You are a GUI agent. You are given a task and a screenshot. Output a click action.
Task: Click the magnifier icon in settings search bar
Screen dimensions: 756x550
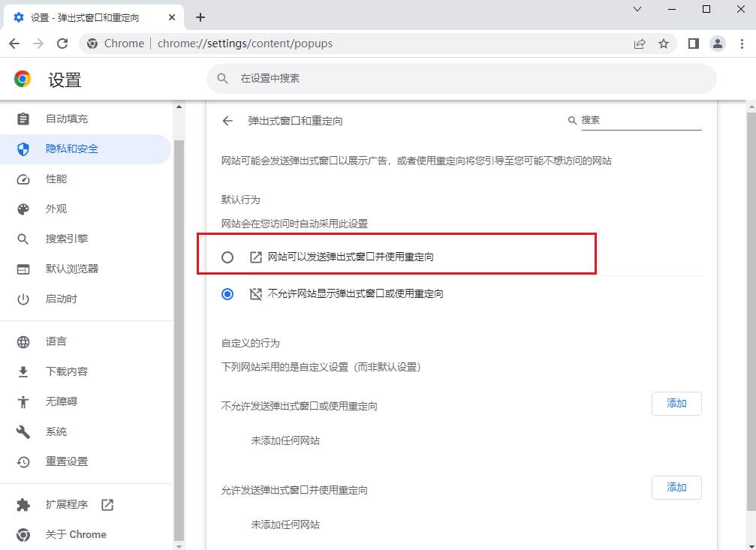[222, 79]
